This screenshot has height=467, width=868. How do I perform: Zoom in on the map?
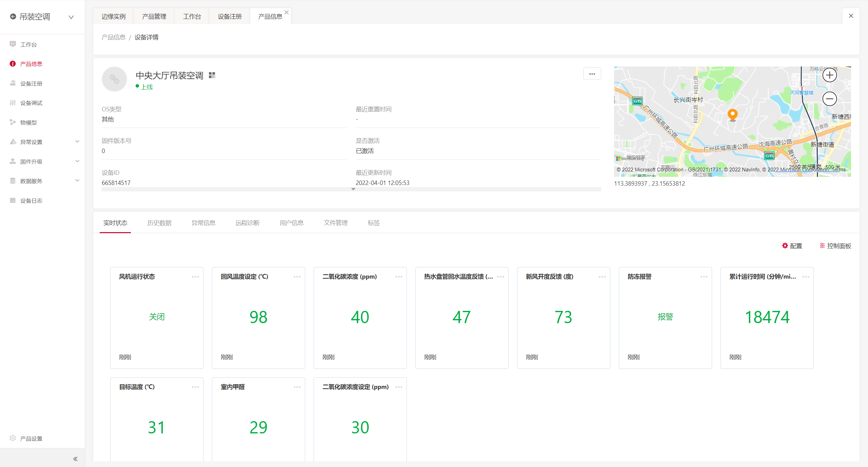point(829,75)
